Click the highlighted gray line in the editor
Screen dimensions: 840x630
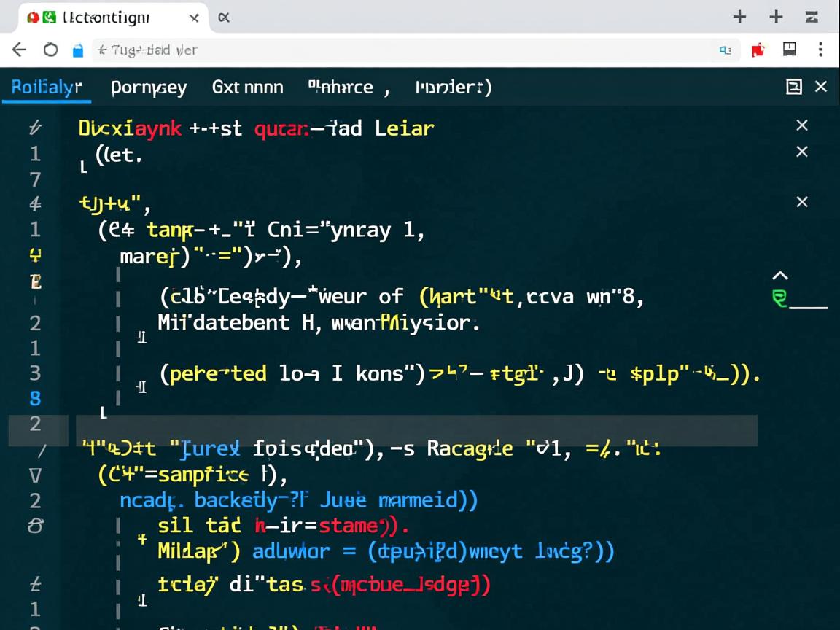[416, 430]
